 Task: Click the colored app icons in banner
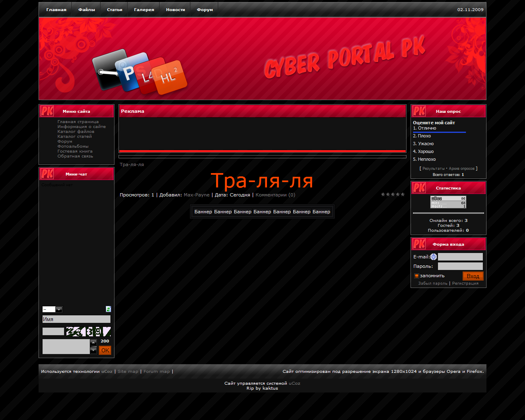point(139,72)
